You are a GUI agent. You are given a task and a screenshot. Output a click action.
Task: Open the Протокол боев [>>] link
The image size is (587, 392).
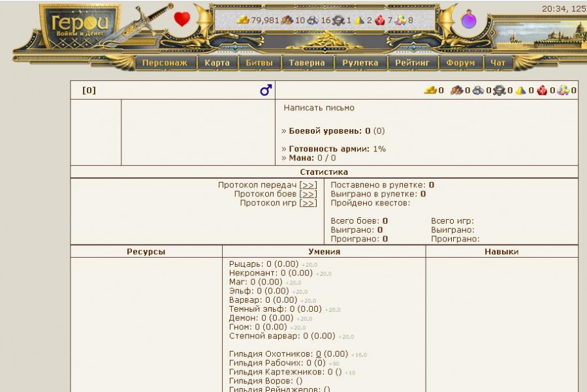click(x=308, y=194)
